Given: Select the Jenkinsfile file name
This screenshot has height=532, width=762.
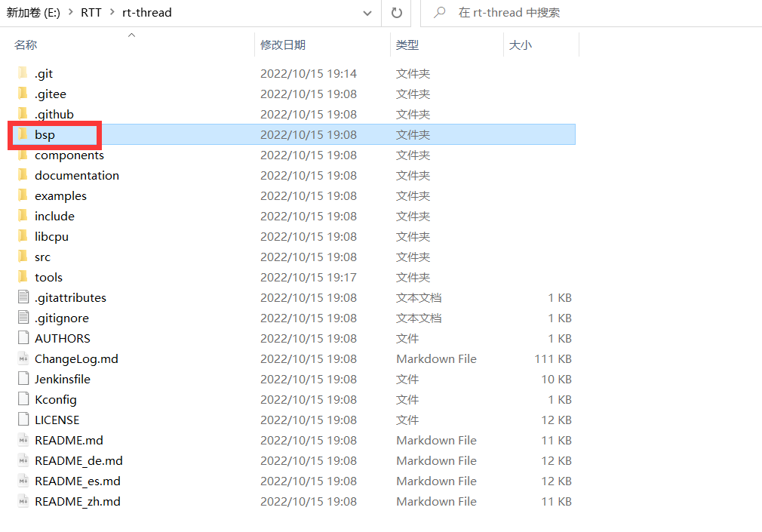Looking at the screenshot, I should click(x=63, y=380).
